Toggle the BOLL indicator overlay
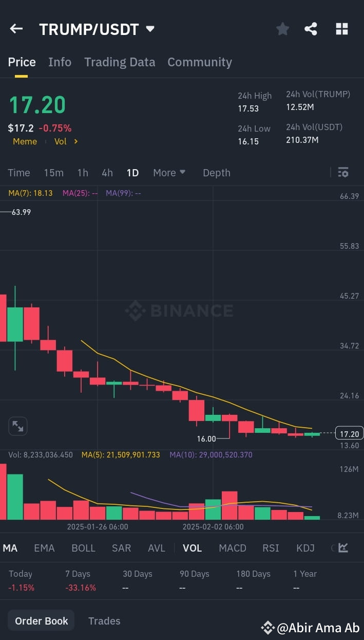The image size is (364, 640). point(83,548)
